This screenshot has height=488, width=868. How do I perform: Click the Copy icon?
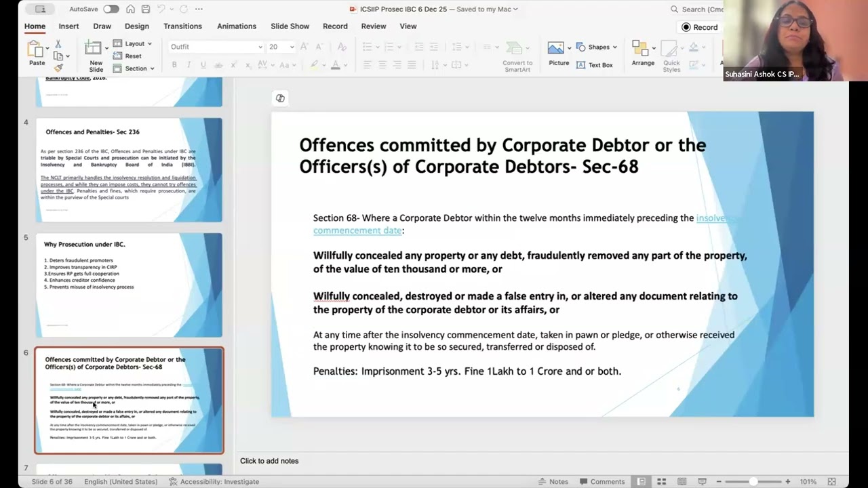(58, 56)
